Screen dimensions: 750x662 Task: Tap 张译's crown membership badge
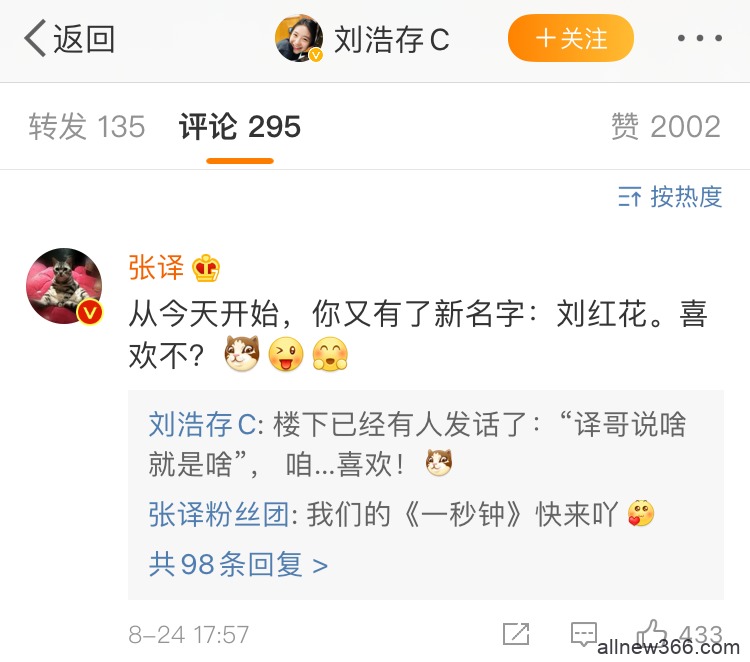206,268
